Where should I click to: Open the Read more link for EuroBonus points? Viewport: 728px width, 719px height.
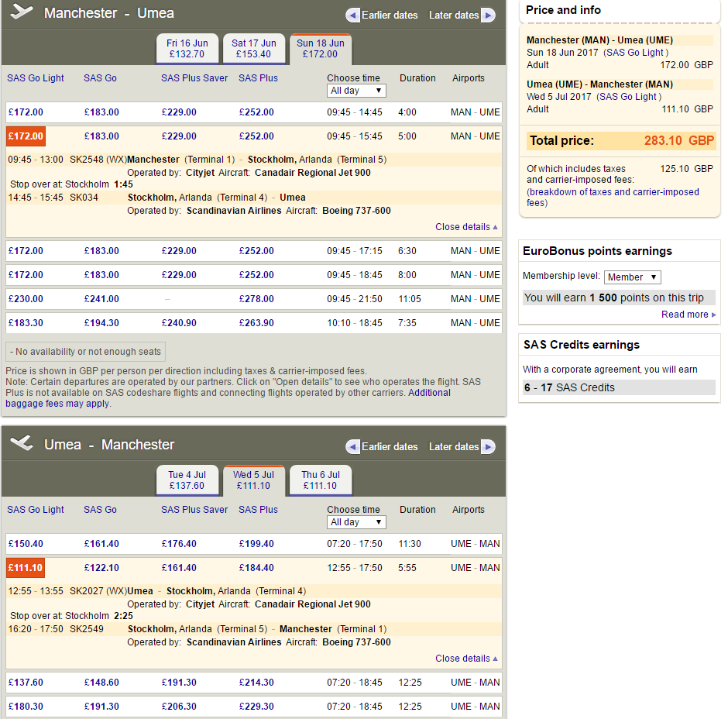click(x=689, y=315)
